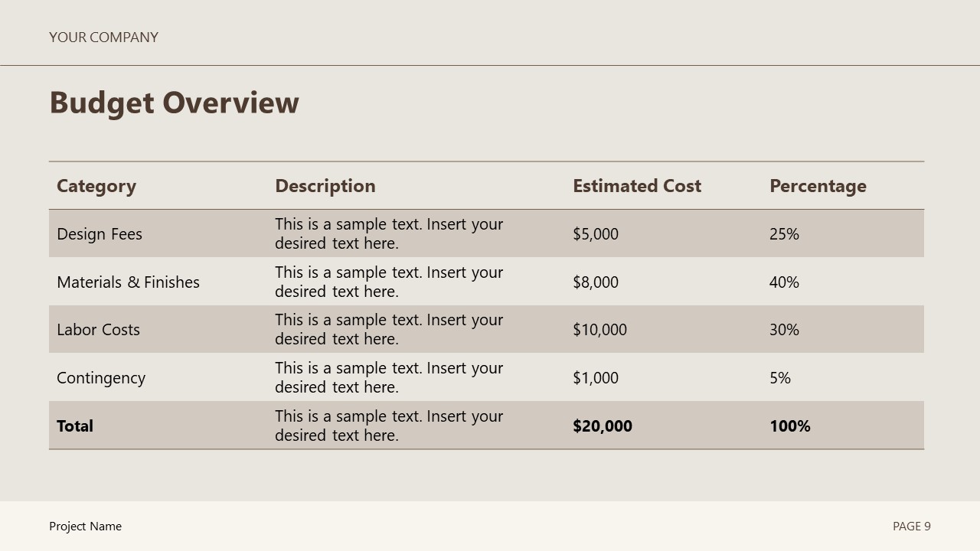The image size is (980, 551).
Task: Select the $10,000 cost cell
Action: click(x=599, y=330)
